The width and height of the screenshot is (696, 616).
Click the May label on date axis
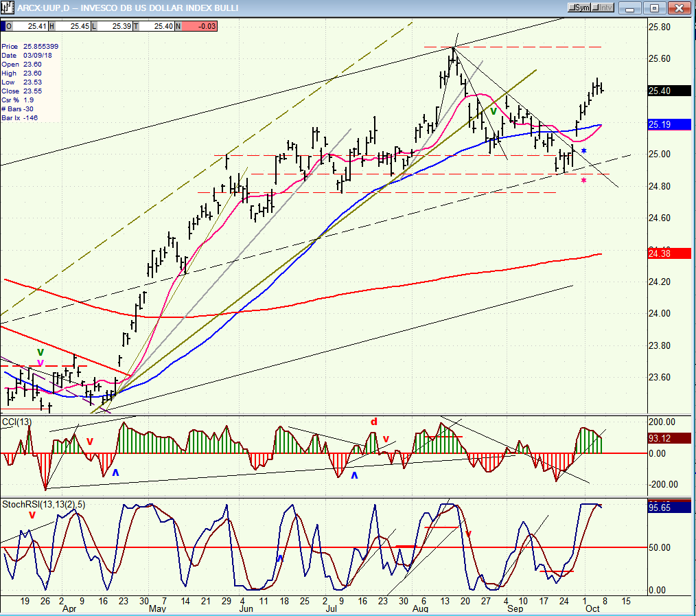pos(157,609)
